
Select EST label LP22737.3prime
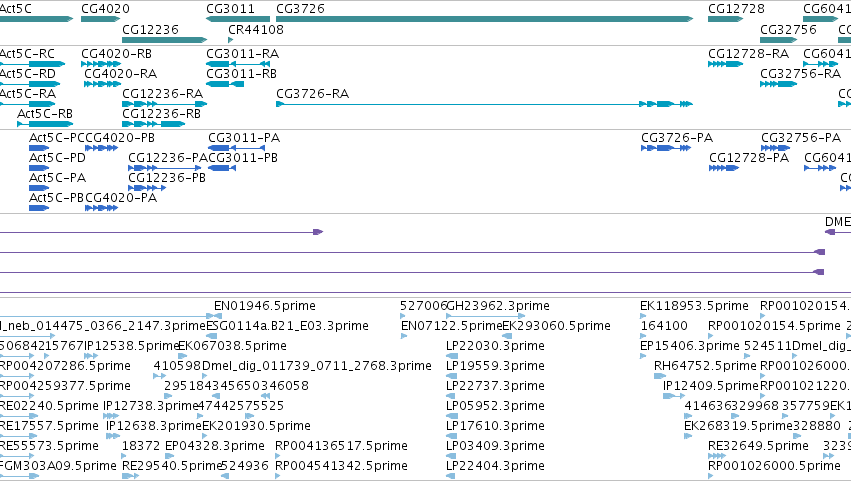click(495, 386)
